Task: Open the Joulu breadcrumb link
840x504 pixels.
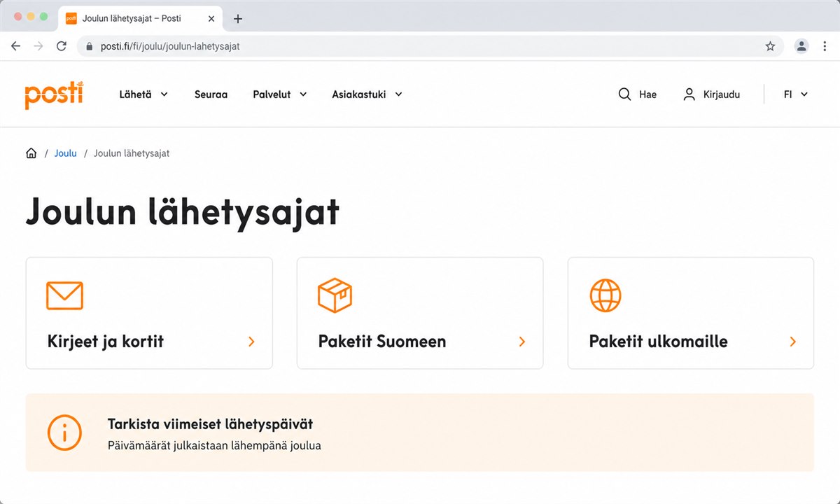Action: 66,153
